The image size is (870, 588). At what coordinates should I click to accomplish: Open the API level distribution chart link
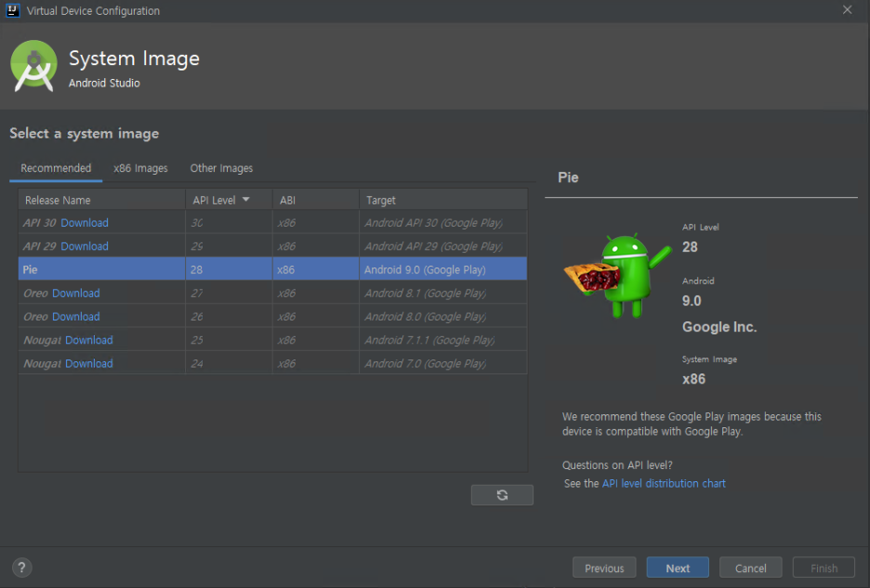(x=664, y=483)
